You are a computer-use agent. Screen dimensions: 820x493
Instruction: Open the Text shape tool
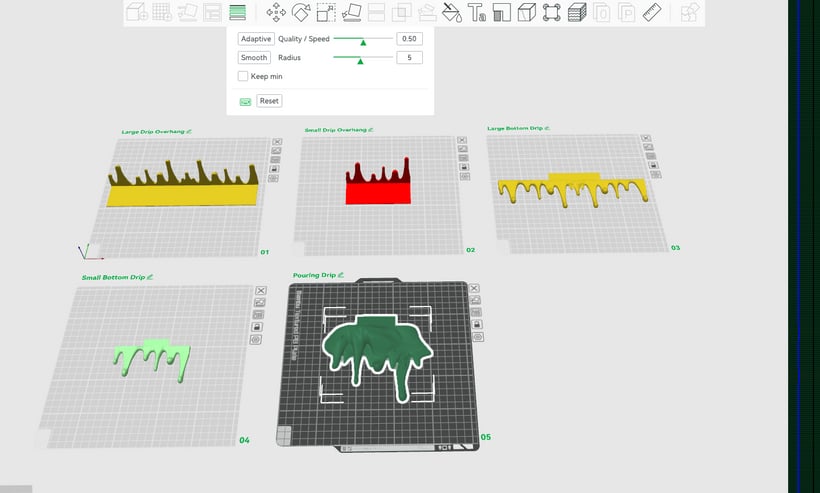pyautogui.click(x=476, y=12)
